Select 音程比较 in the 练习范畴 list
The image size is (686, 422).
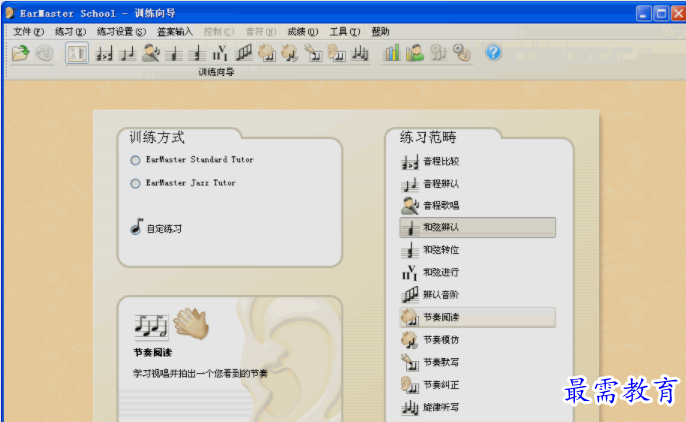(477, 162)
